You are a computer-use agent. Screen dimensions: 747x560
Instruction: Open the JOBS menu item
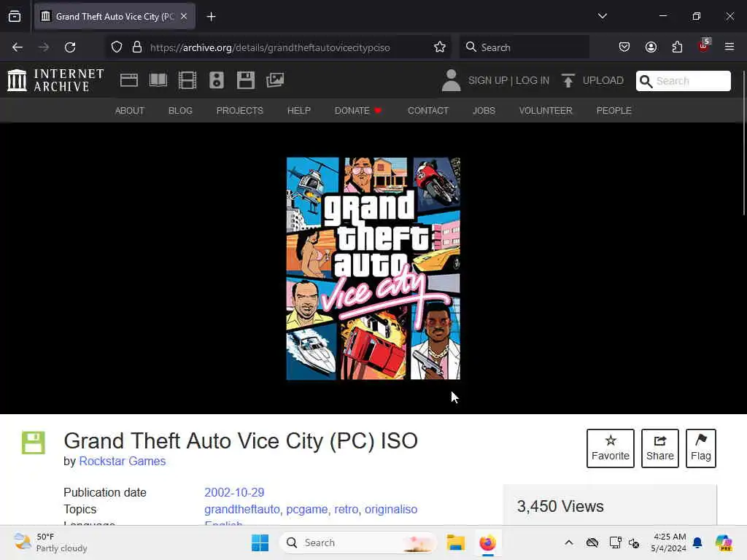tap(484, 111)
